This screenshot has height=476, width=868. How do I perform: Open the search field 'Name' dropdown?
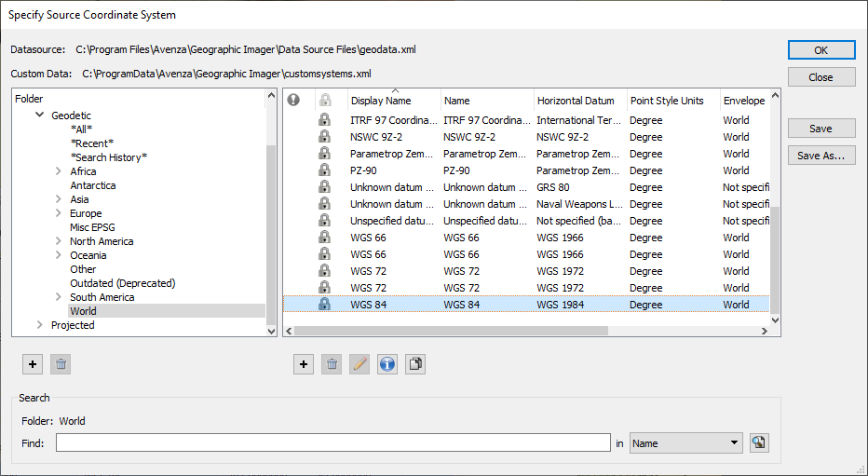click(x=685, y=442)
